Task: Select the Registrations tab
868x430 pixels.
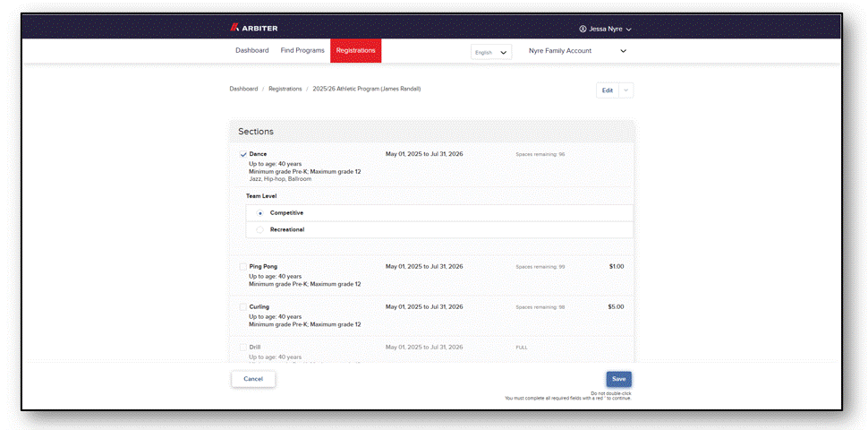Action: (355, 50)
